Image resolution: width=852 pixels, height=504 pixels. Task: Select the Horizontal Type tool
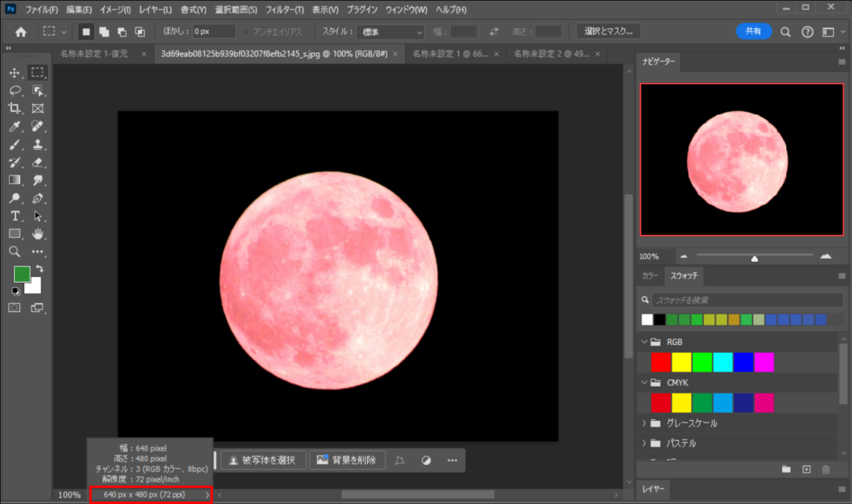(15, 216)
